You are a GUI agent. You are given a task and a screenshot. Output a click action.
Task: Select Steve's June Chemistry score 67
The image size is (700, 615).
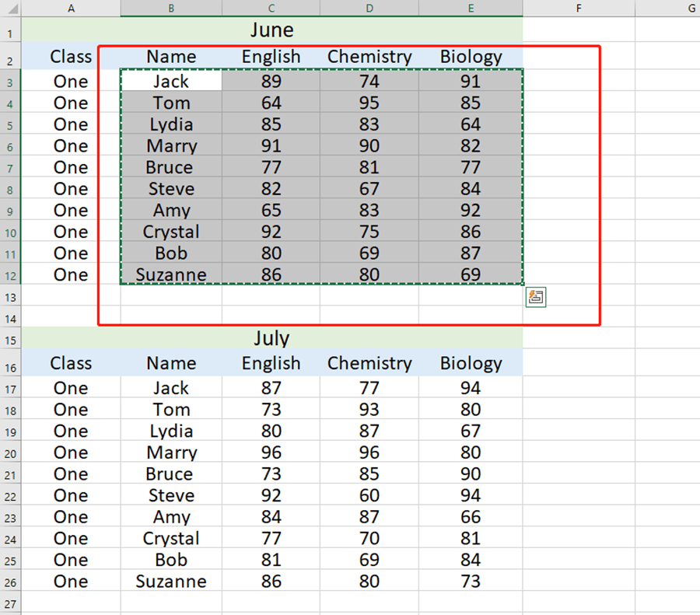369,188
